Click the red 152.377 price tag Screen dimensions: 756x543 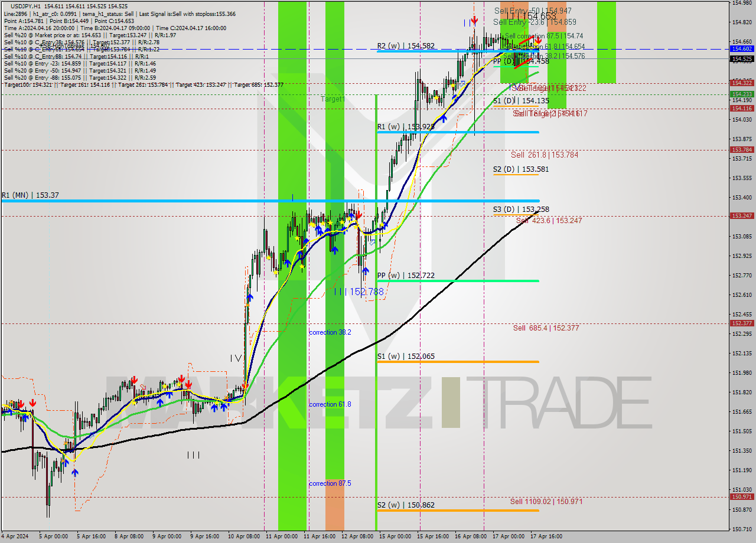742,323
